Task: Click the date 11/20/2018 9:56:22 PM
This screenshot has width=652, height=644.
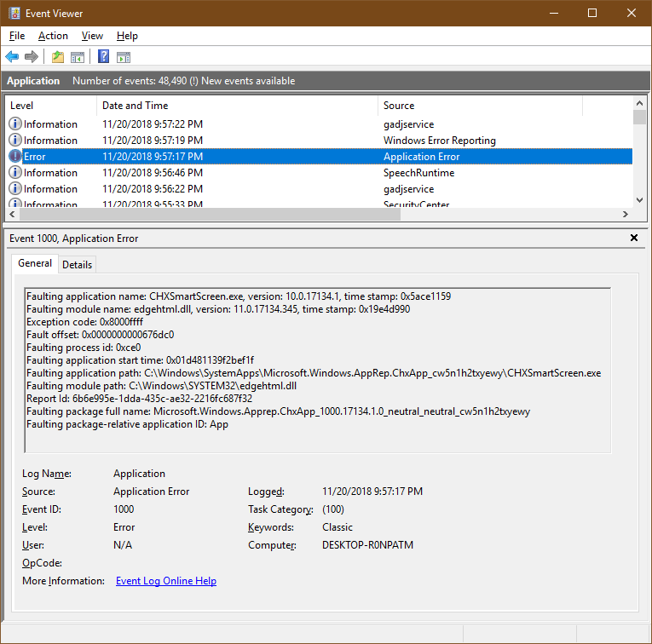Action: coord(153,189)
